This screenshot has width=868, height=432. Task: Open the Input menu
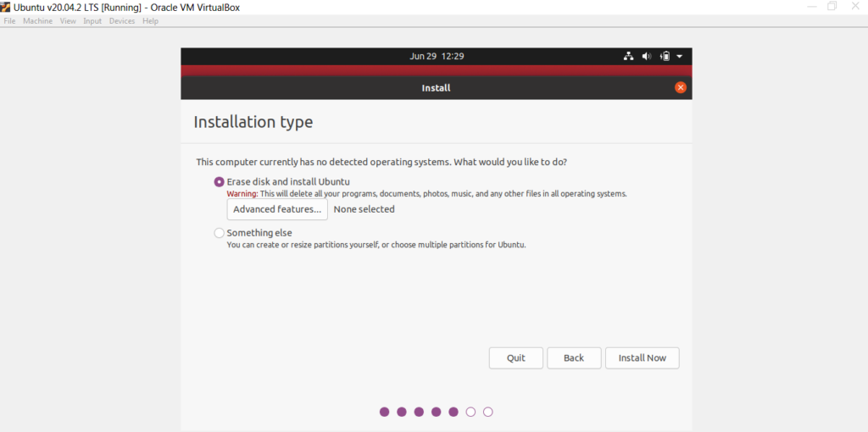pyautogui.click(x=92, y=21)
